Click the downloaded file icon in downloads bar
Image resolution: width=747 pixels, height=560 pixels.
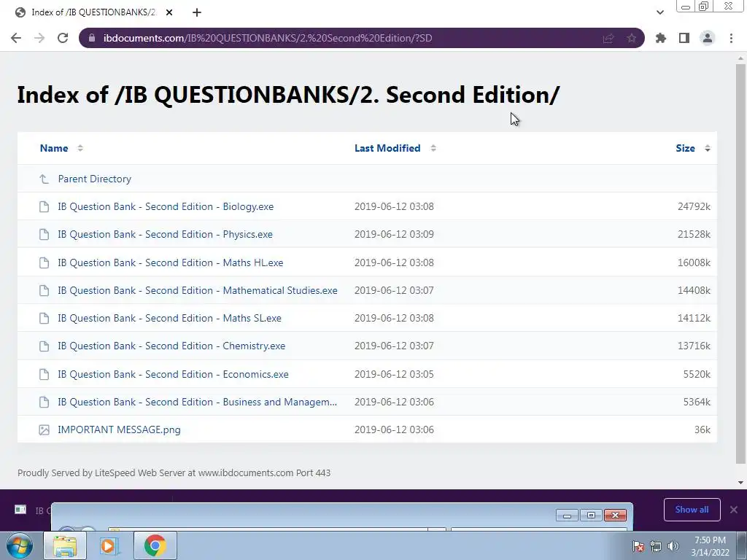20,510
